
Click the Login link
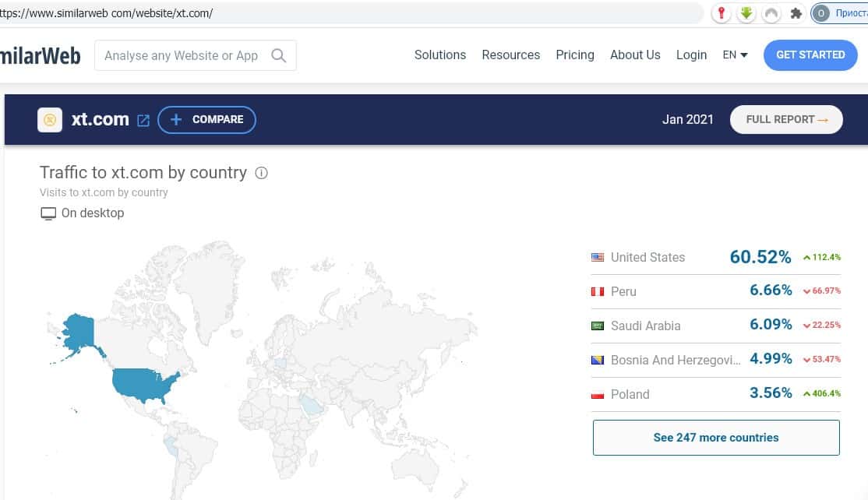691,55
